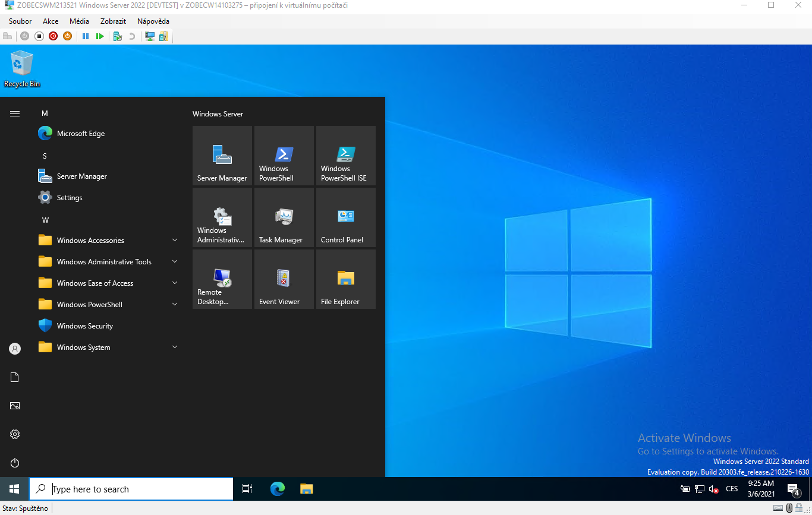The width and height of the screenshot is (812, 515).
Task: Open the Remote Desktop Connection tile
Action: point(222,279)
